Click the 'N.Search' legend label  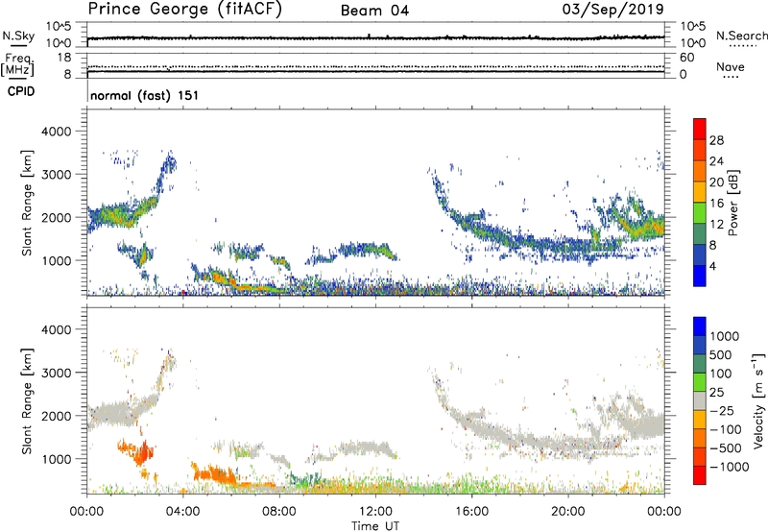741,36
